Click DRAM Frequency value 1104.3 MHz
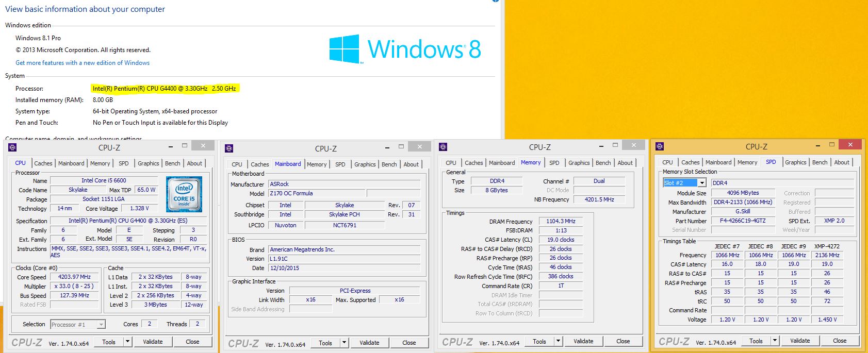The image size is (868, 353). pos(561,221)
